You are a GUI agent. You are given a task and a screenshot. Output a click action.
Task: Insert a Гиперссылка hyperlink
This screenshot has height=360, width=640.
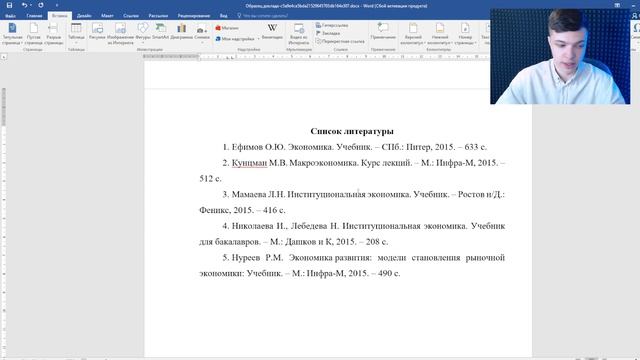tap(332, 25)
